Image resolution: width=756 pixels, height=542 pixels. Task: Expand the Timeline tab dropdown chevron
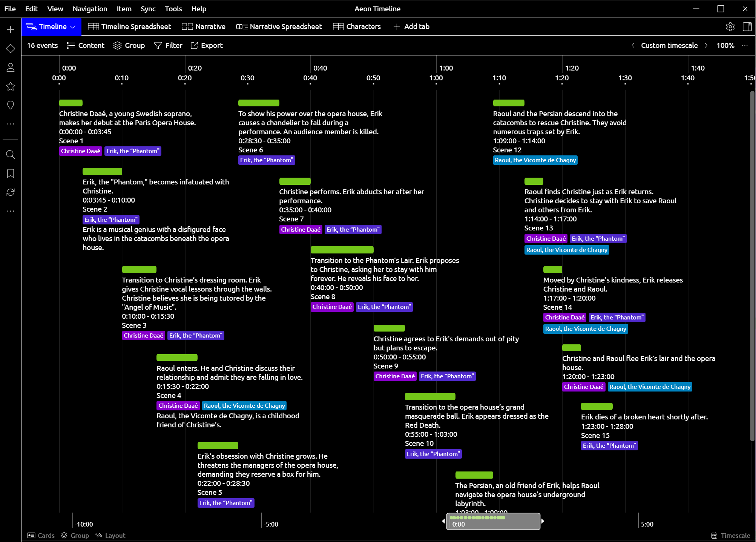coord(73,27)
